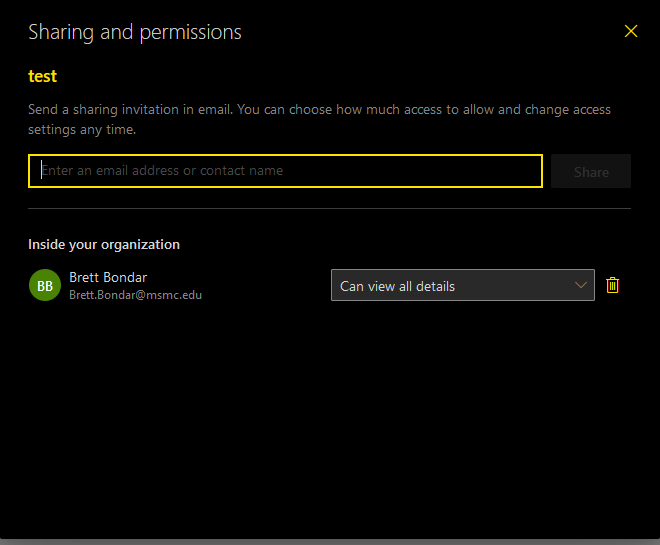Viewport: 660px width, 545px height.
Task: Click the BB avatar circle
Action: pyautogui.click(x=45, y=285)
